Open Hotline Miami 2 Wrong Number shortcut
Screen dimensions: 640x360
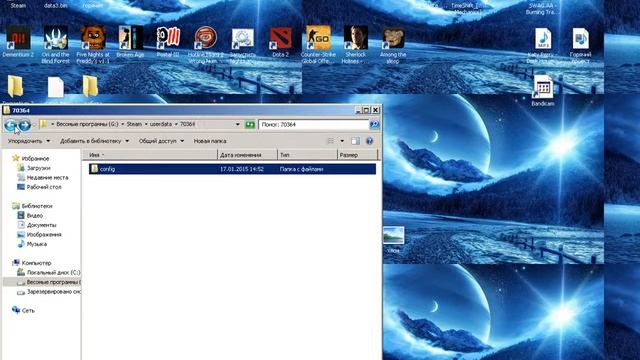206,44
